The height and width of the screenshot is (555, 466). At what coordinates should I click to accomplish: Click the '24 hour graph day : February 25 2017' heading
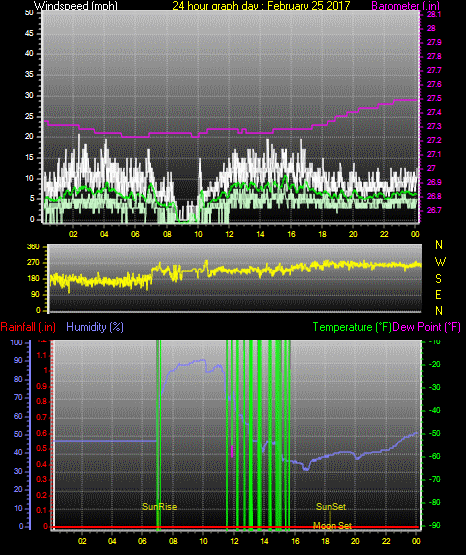[261, 6]
